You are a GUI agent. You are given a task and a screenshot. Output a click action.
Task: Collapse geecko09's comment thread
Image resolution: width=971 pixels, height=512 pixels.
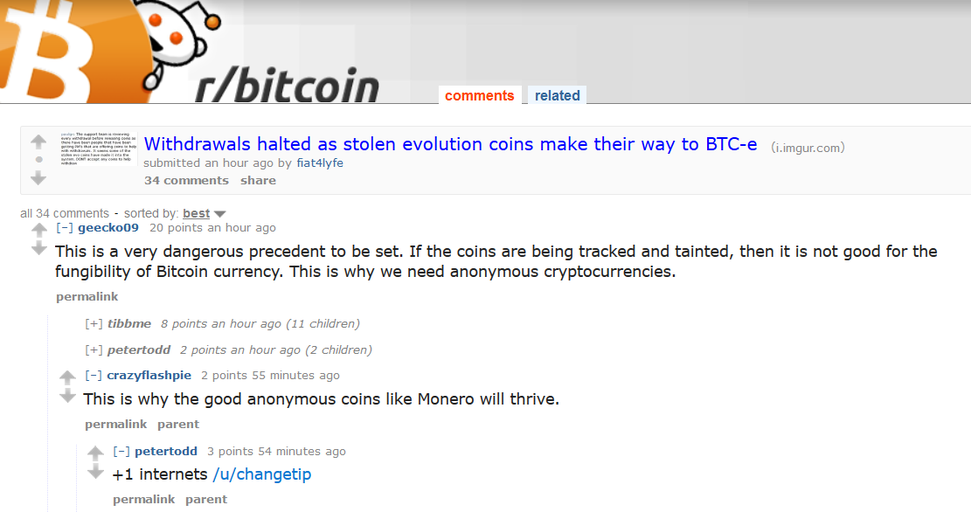(x=64, y=228)
